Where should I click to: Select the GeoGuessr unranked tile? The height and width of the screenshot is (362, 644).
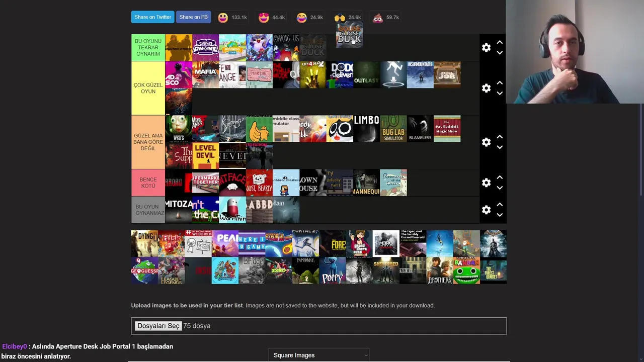click(144, 271)
